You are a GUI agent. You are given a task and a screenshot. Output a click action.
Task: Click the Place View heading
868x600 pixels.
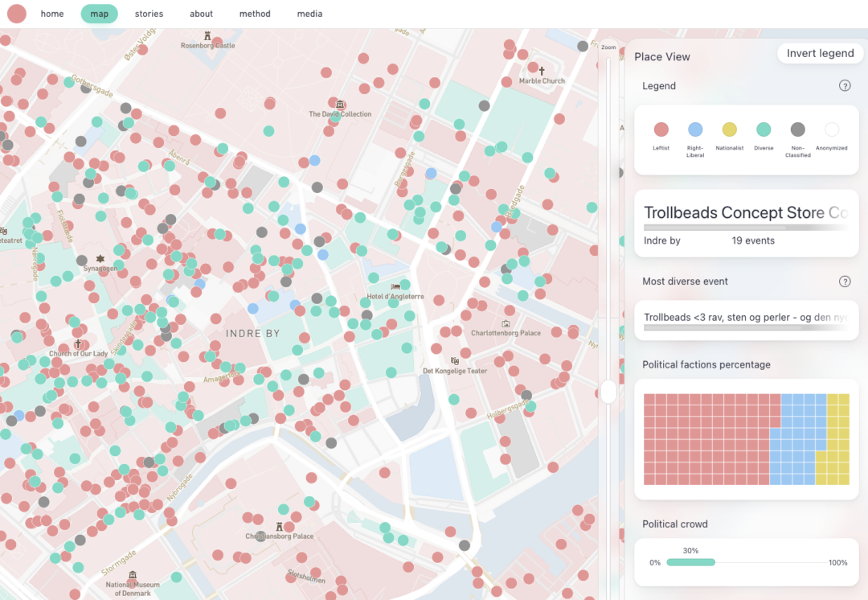662,56
